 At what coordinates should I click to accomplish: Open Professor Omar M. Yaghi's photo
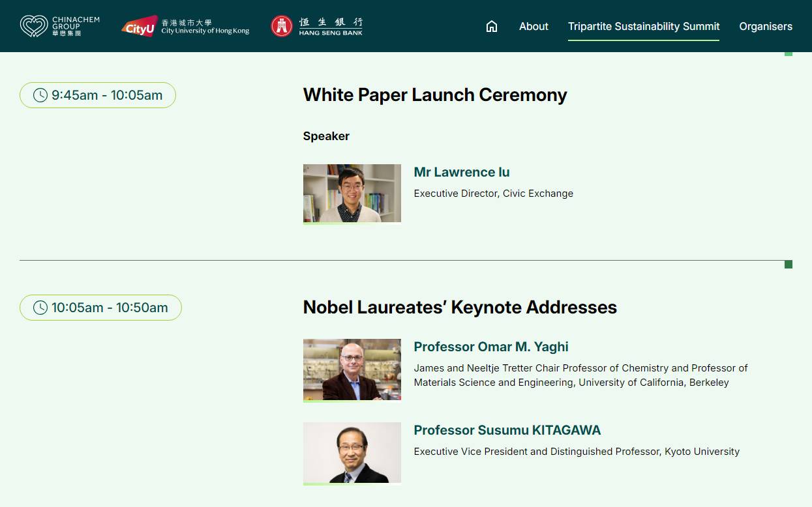[x=352, y=370]
